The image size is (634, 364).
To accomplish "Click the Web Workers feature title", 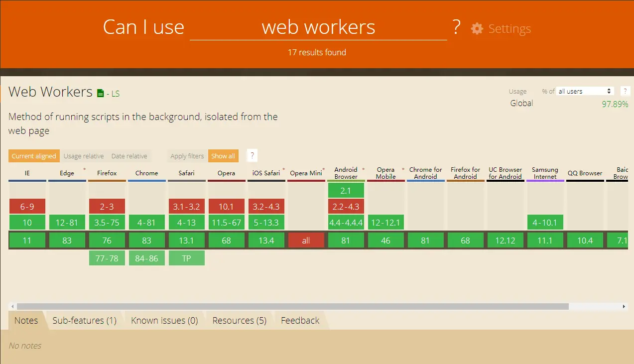I will 50,92.
